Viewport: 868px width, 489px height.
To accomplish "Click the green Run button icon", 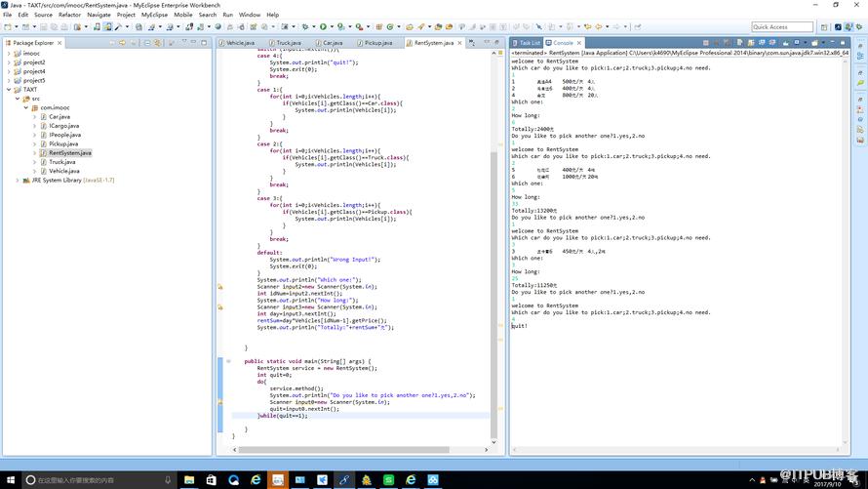I will [323, 26].
